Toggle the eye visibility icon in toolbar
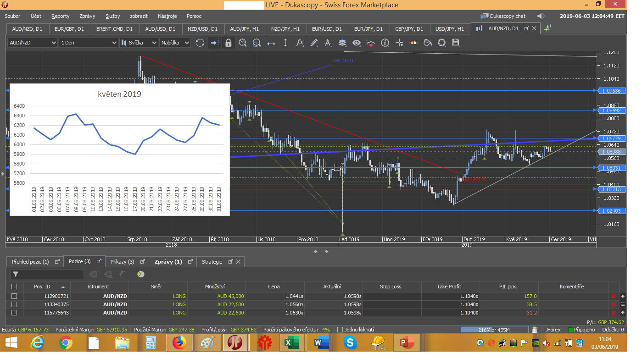642x364 pixels. [357, 43]
